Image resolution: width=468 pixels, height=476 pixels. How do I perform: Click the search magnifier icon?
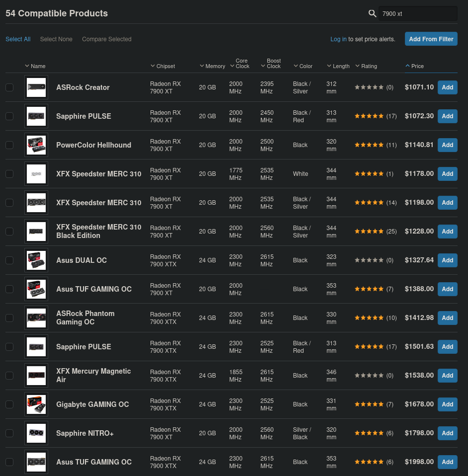[372, 13]
